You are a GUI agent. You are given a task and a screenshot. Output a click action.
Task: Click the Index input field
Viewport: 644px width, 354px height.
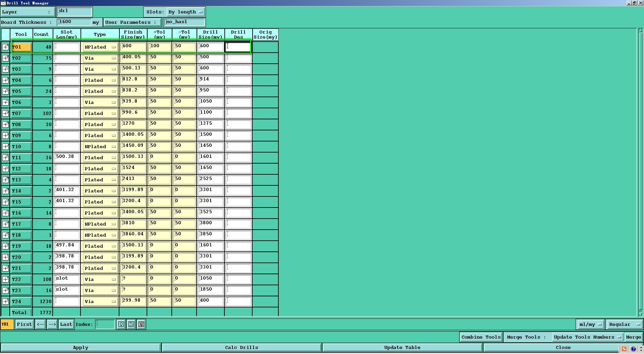pyautogui.click(x=105, y=324)
